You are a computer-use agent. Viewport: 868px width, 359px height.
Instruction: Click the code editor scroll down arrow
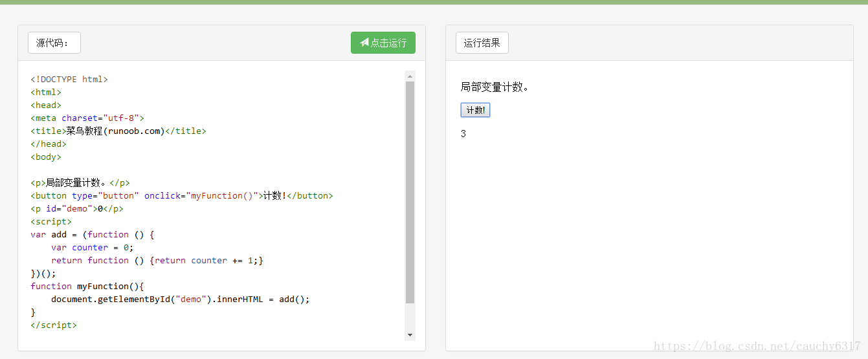pyautogui.click(x=410, y=334)
